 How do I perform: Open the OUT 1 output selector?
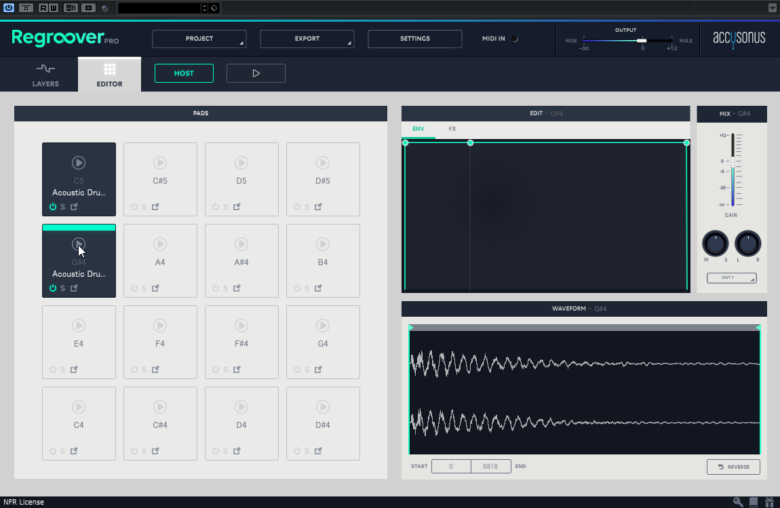(x=731, y=278)
